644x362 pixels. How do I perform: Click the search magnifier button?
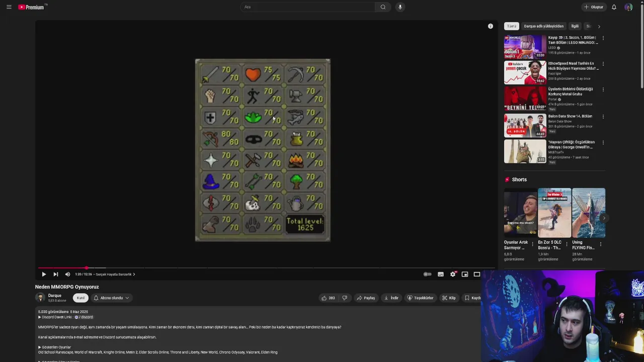[x=383, y=7]
